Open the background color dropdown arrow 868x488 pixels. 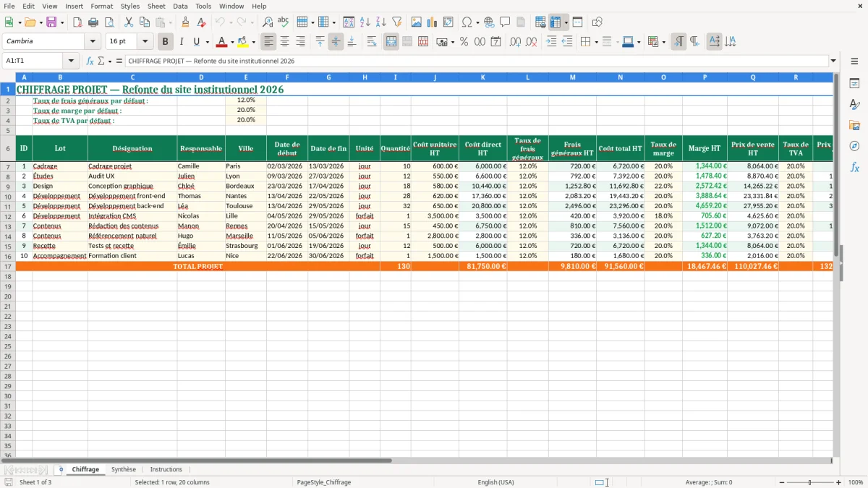click(x=253, y=42)
